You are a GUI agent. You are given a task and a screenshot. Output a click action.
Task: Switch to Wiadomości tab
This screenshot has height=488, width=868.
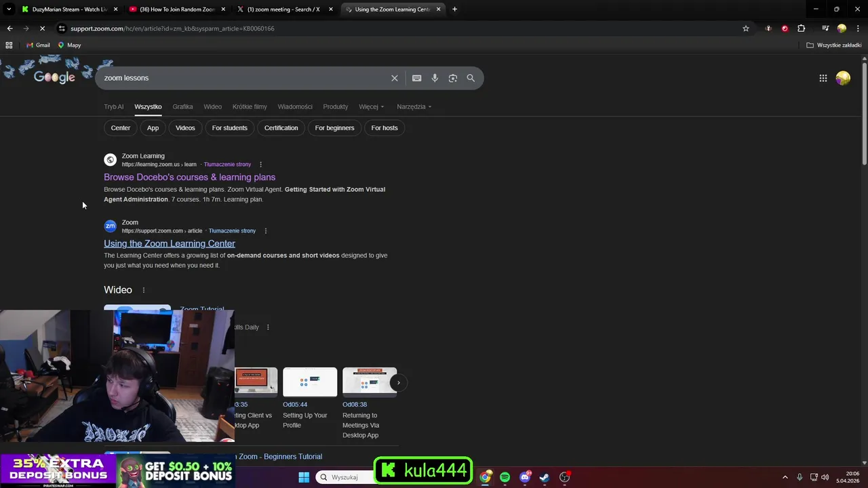pyautogui.click(x=295, y=106)
